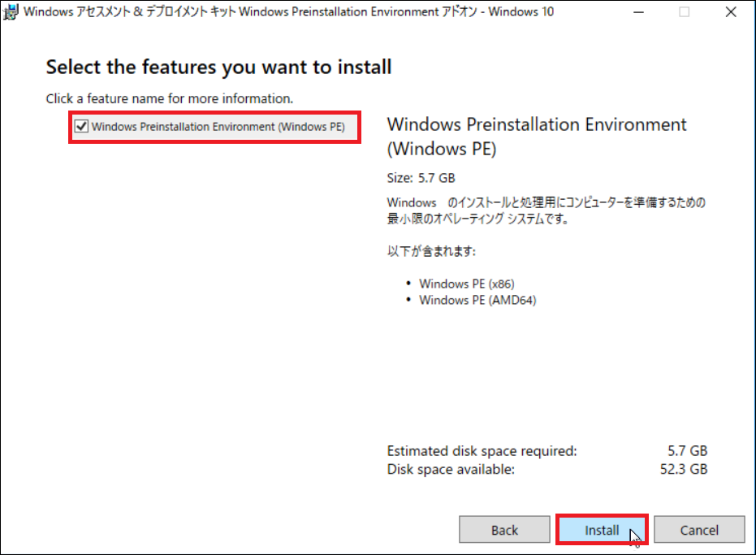756x555 pixels.
Task: Click the Japanese description paragraph
Action: click(546, 210)
